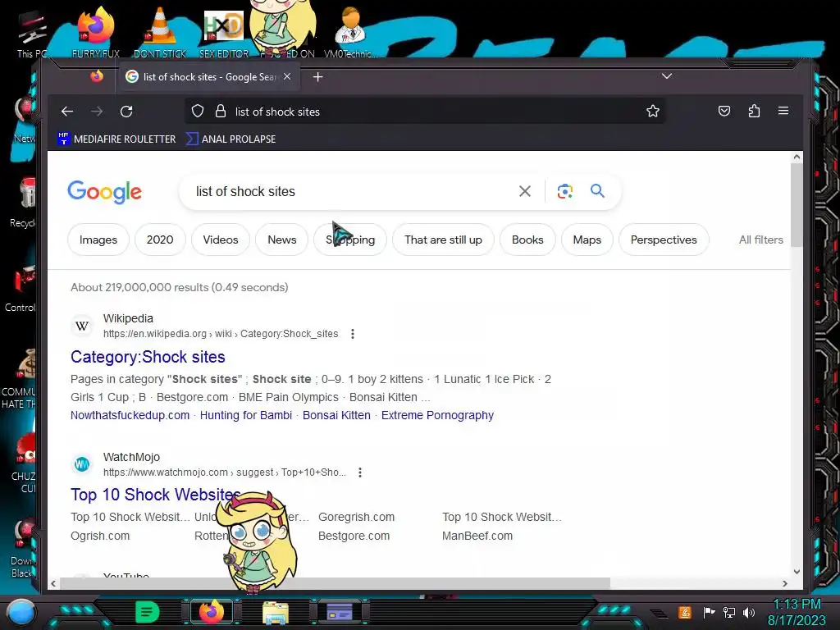Open the Start orb on the taskbar
Screen dimensions: 840x630
point(21,612)
